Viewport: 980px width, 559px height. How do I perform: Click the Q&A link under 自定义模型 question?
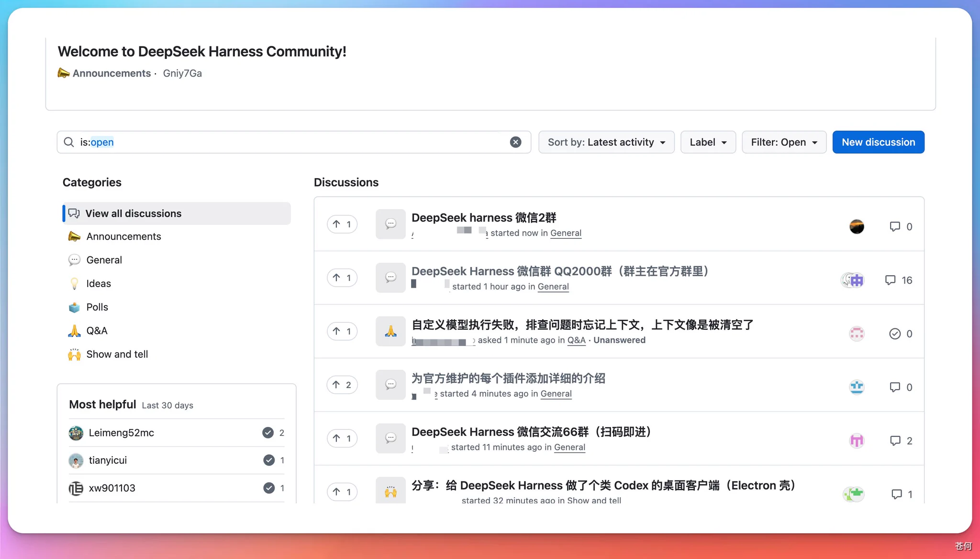pyautogui.click(x=576, y=340)
